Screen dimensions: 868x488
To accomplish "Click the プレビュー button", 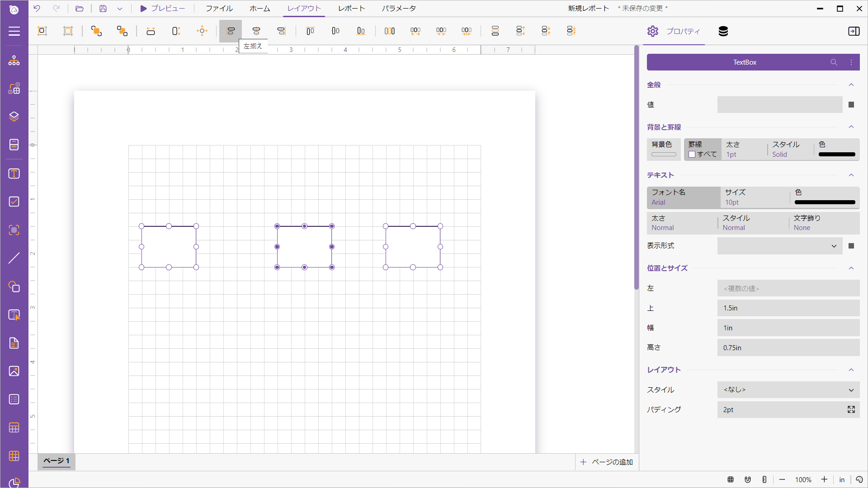I will pyautogui.click(x=162, y=9).
